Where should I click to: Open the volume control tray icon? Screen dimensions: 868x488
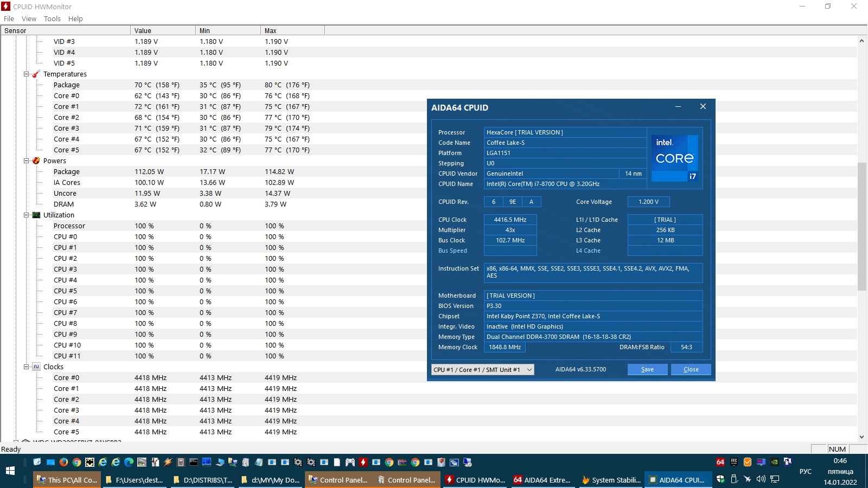click(761, 479)
